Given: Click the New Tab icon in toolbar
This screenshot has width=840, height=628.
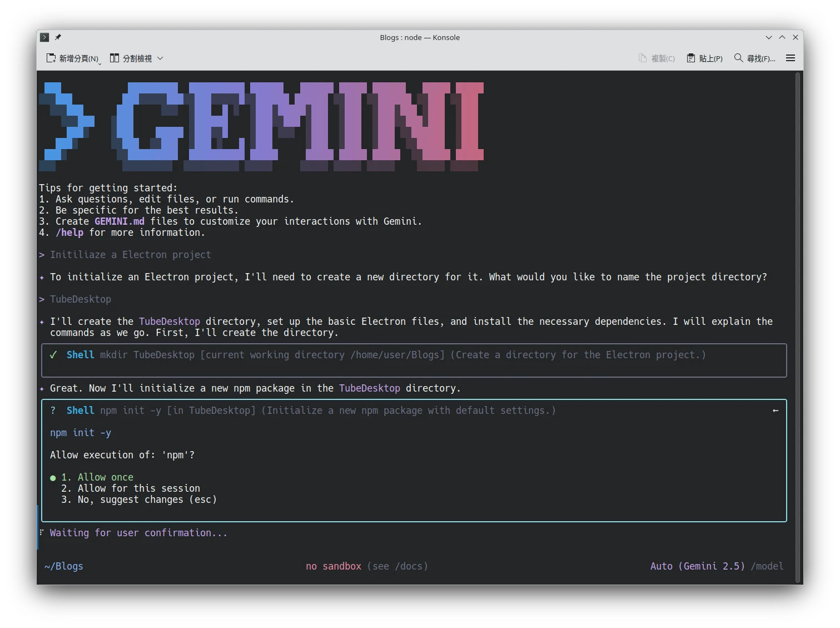Looking at the screenshot, I should coord(51,58).
